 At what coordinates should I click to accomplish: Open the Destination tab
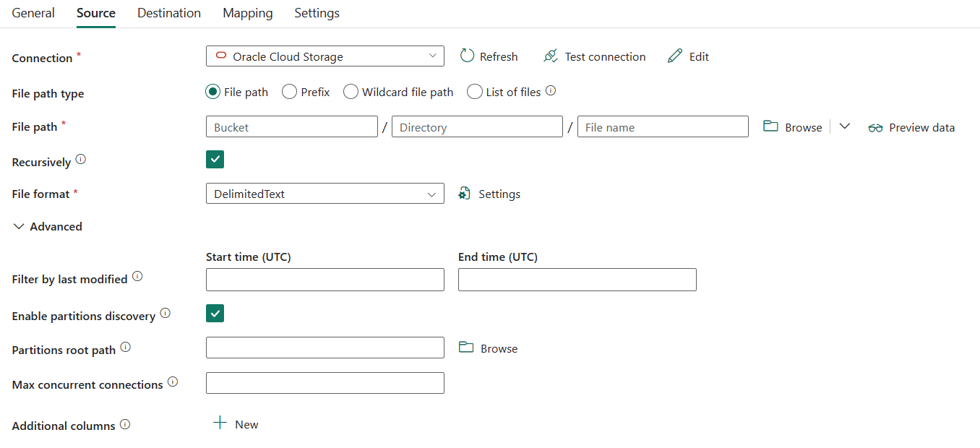tap(169, 13)
